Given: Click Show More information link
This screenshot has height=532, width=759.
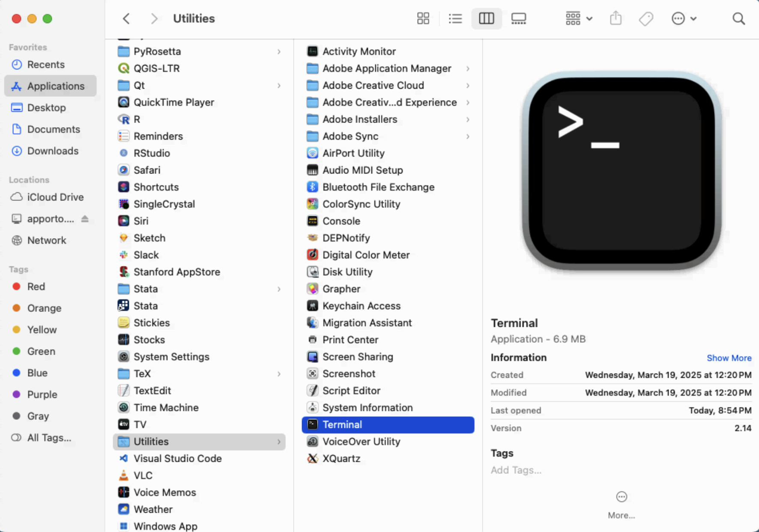Looking at the screenshot, I should pos(729,358).
